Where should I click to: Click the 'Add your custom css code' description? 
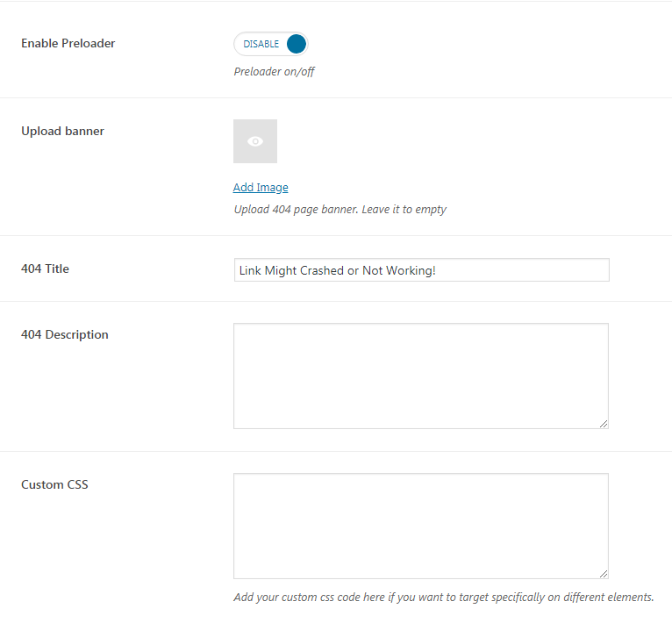pos(444,598)
